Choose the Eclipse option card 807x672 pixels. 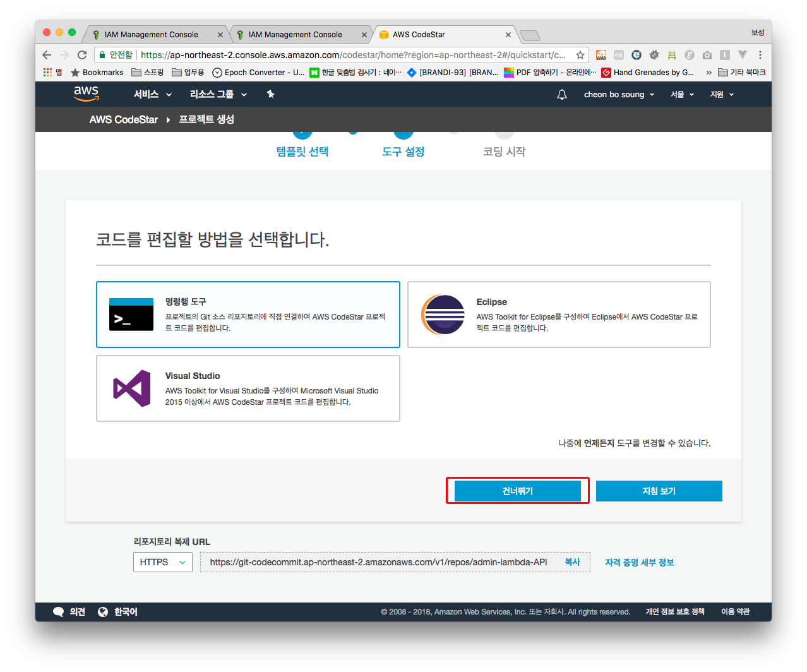[559, 315]
